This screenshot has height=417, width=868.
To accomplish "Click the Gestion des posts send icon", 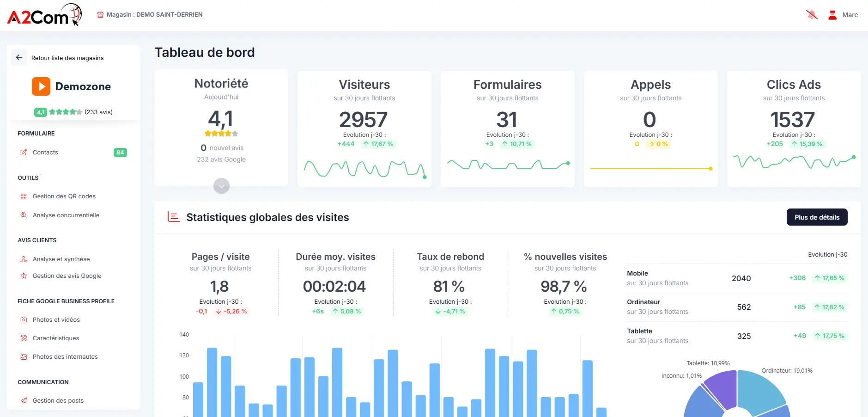I will click(x=24, y=401).
